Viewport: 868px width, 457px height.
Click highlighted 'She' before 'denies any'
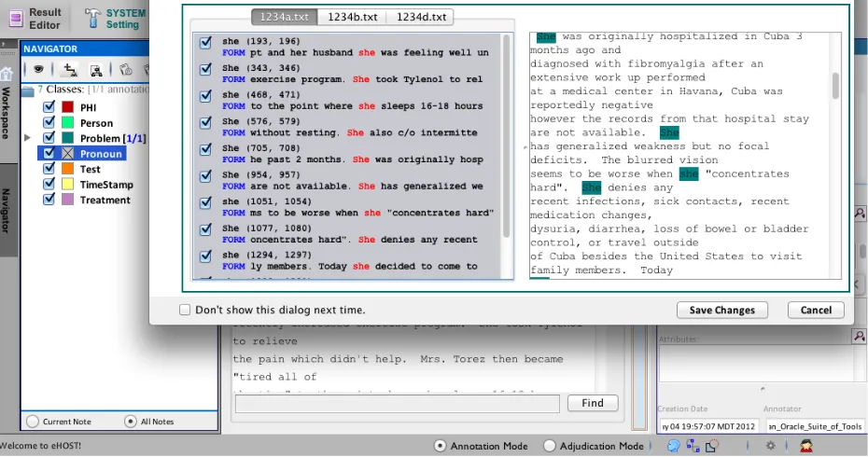(x=591, y=187)
